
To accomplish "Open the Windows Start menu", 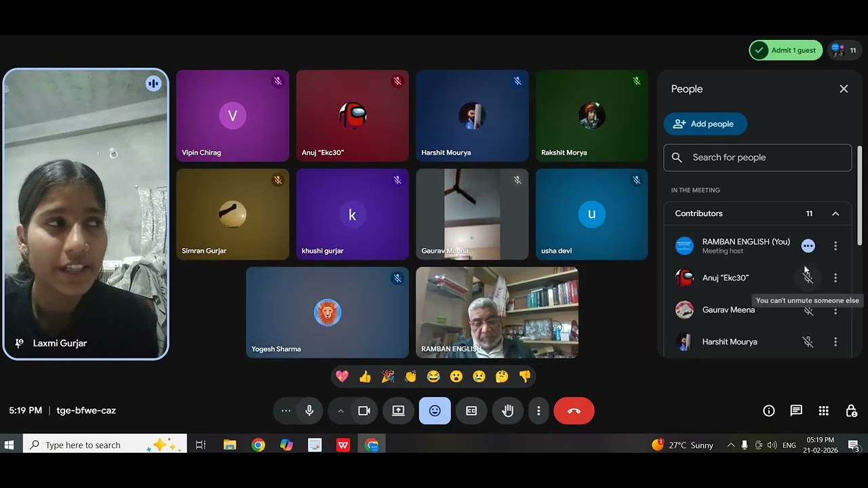I will coord(9,445).
